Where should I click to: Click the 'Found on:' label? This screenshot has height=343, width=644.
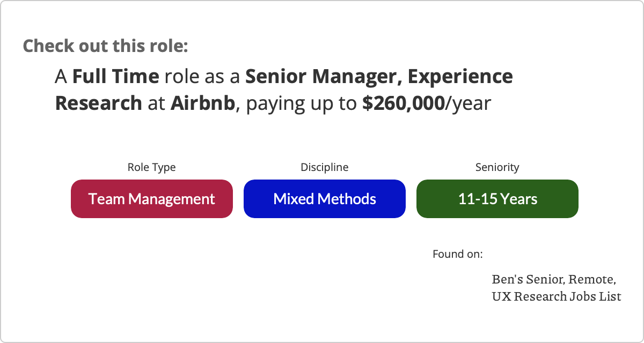458,253
